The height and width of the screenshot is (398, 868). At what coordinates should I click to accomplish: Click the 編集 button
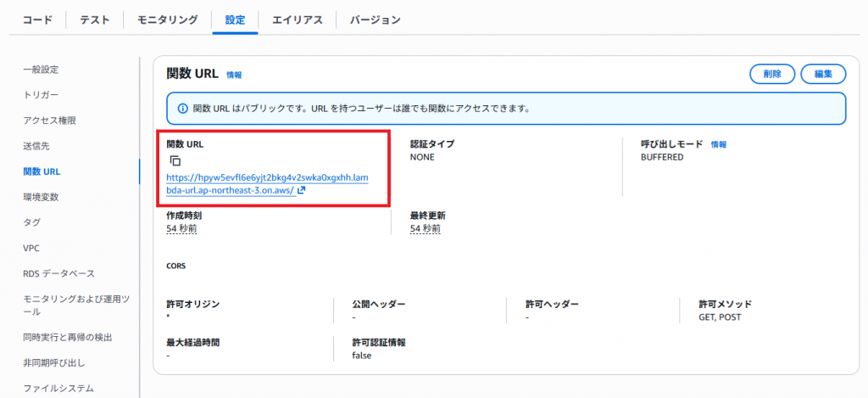pyautogui.click(x=822, y=74)
